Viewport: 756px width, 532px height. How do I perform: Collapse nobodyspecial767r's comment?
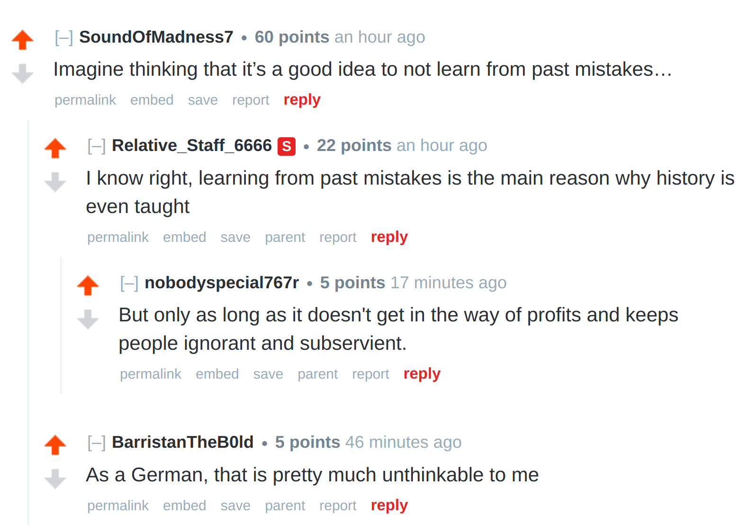tap(129, 283)
